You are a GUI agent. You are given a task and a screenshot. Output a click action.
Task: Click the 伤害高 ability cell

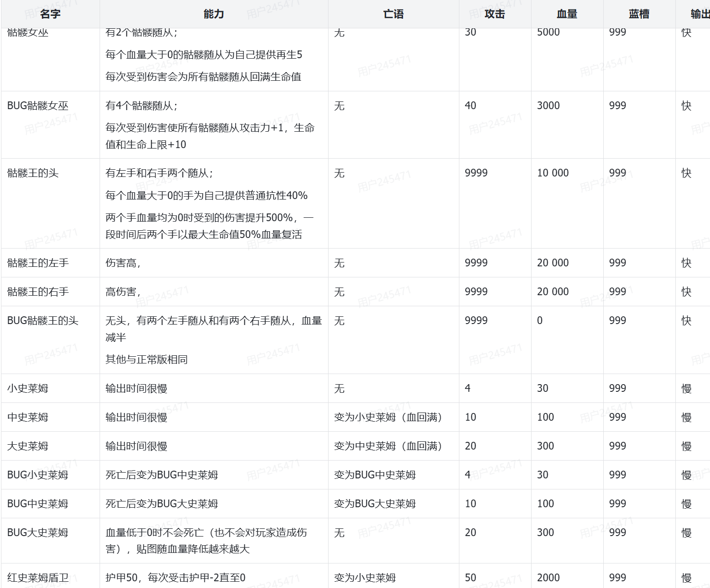click(x=123, y=263)
